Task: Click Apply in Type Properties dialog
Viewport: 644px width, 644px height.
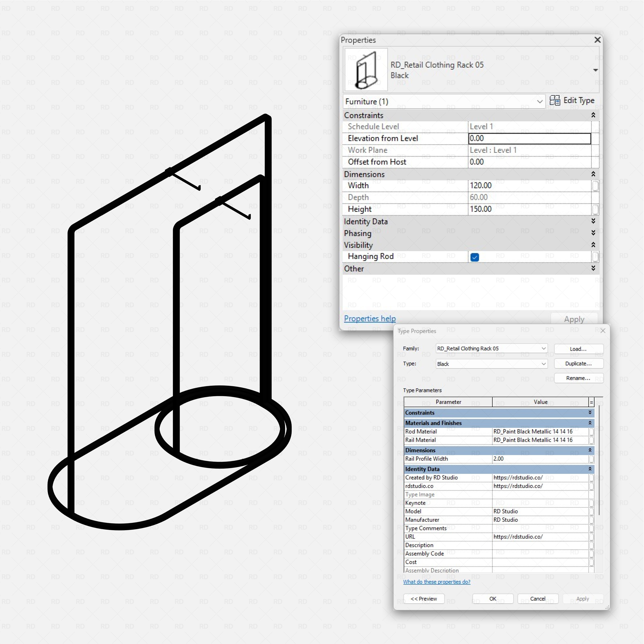Action: point(583,599)
